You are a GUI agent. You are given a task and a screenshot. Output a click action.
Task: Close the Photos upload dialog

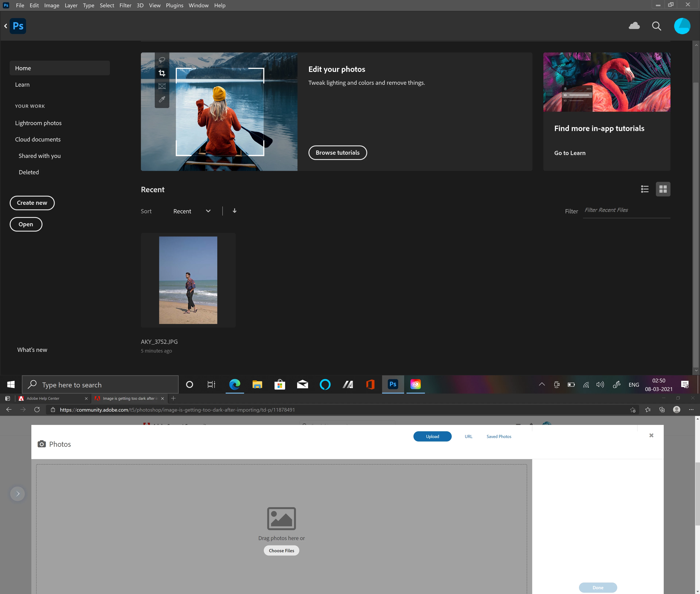click(651, 435)
